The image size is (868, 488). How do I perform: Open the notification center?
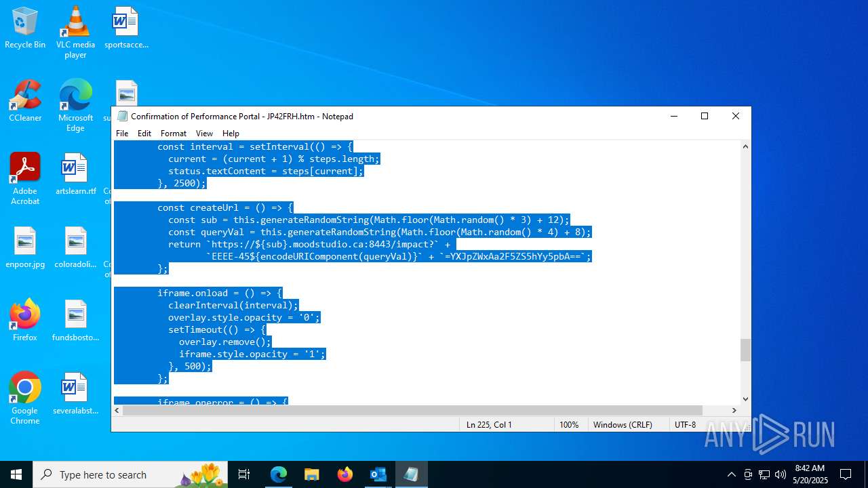[846, 474]
